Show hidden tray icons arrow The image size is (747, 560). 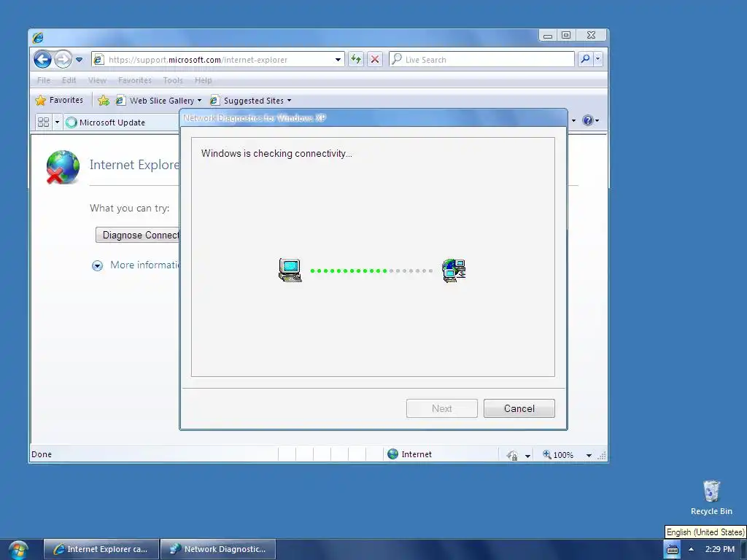point(691,550)
